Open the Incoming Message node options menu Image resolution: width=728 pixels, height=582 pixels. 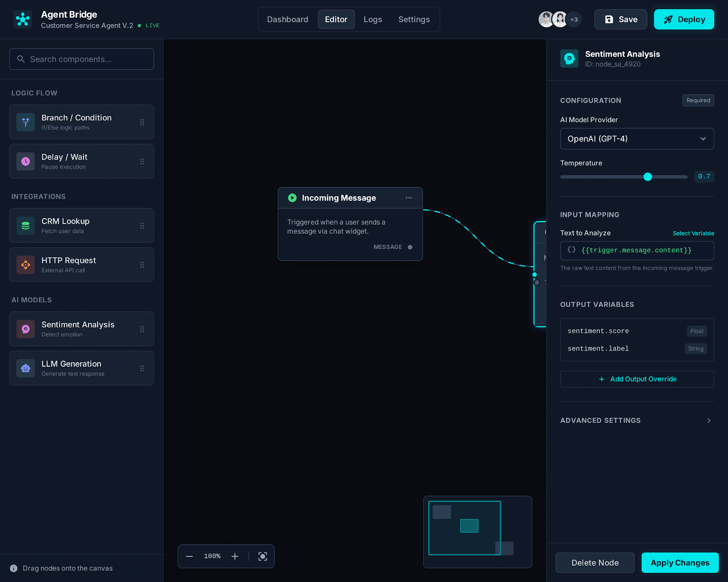[409, 198]
